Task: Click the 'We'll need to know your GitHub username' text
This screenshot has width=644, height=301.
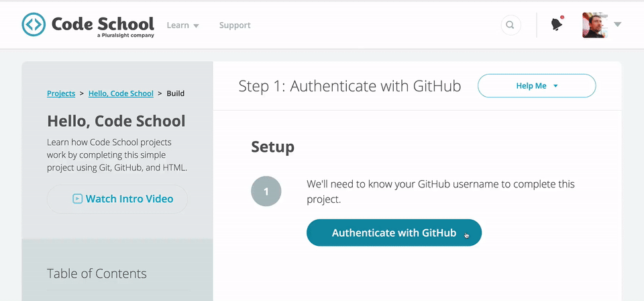Action: pyautogui.click(x=441, y=191)
